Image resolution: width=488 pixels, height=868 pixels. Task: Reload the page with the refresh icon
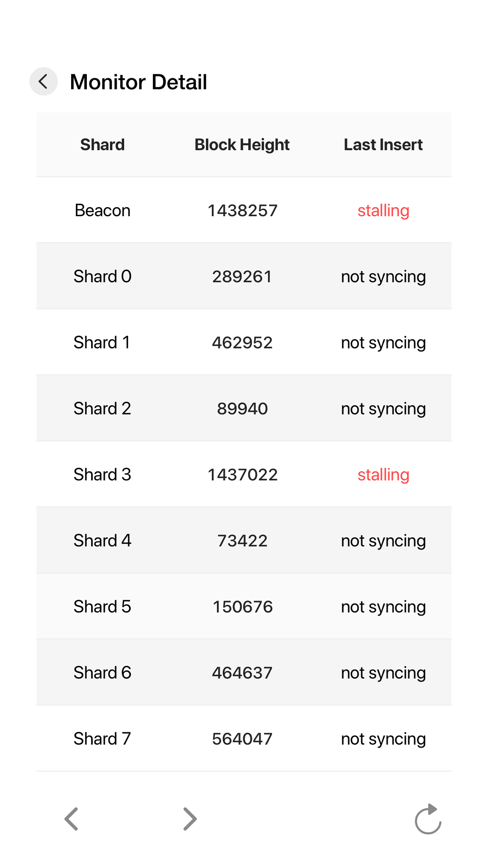pos(428,819)
